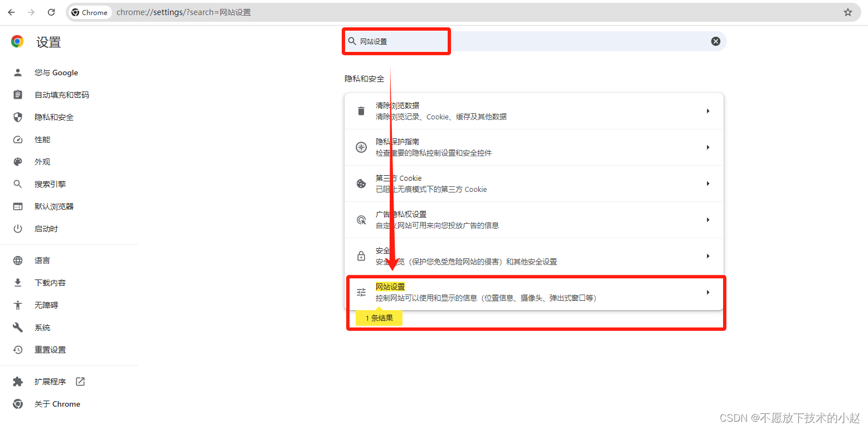Click trash icon in 清除浏览数据 row
The height and width of the screenshot is (429, 868).
coord(361,111)
